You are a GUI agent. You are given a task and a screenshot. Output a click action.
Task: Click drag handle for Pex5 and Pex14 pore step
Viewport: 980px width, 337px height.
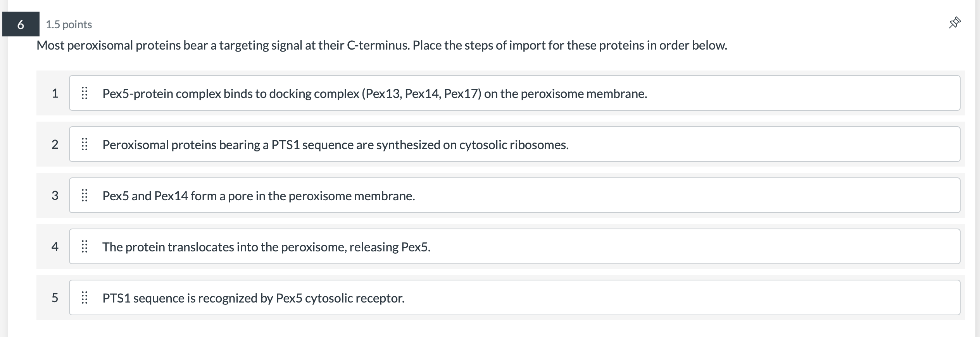(85, 196)
